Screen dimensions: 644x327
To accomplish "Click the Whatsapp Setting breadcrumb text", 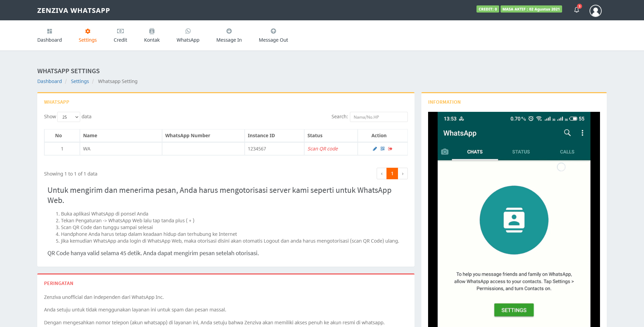I will pos(118,81).
